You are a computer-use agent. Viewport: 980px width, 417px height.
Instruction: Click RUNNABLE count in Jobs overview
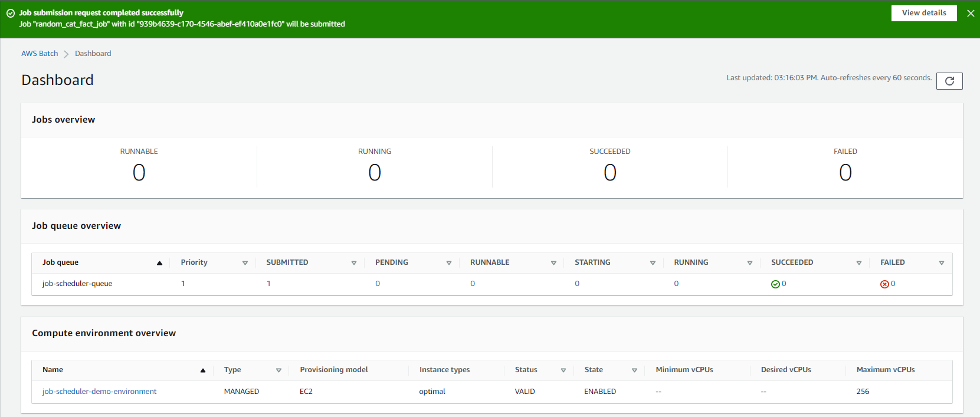click(x=139, y=172)
